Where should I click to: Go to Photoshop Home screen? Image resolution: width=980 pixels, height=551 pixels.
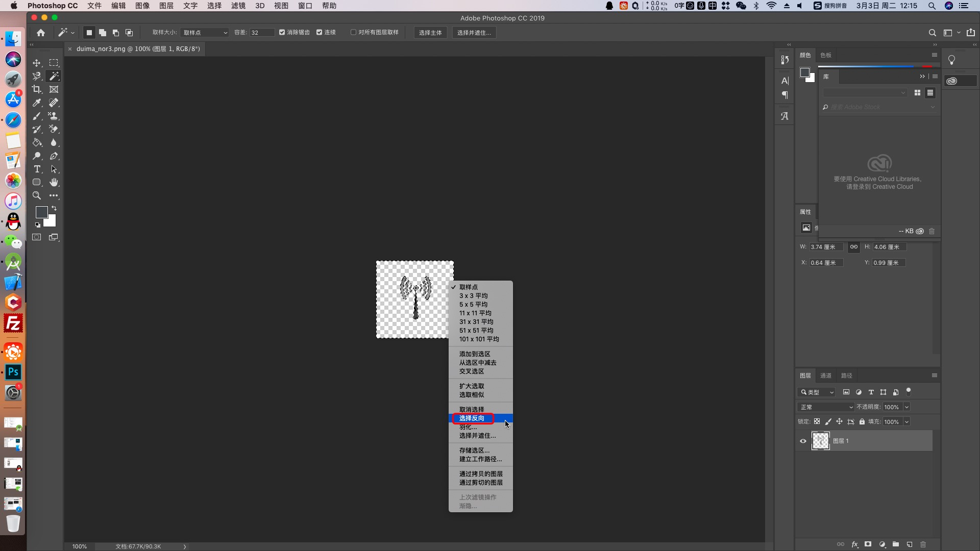click(x=41, y=33)
